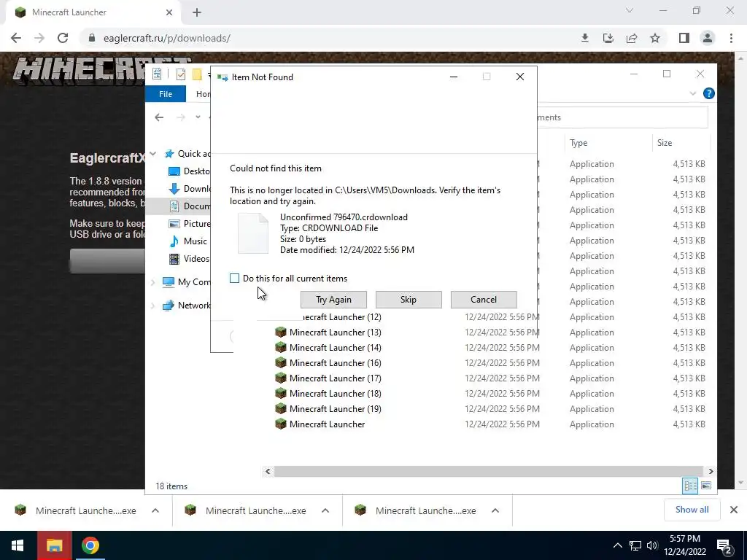Image resolution: width=747 pixels, height=560 pixels.
Task: Bookmark this page with the star
Action: coord(655,38)
